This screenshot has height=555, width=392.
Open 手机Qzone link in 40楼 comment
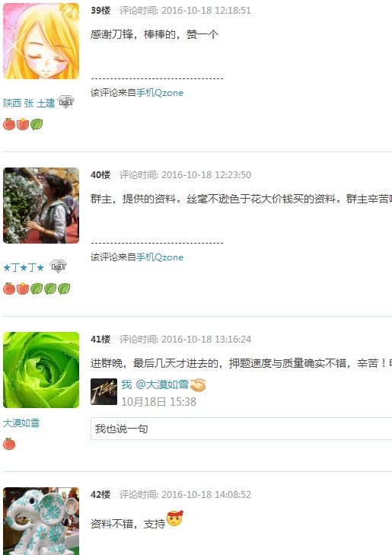click(160, 257)
